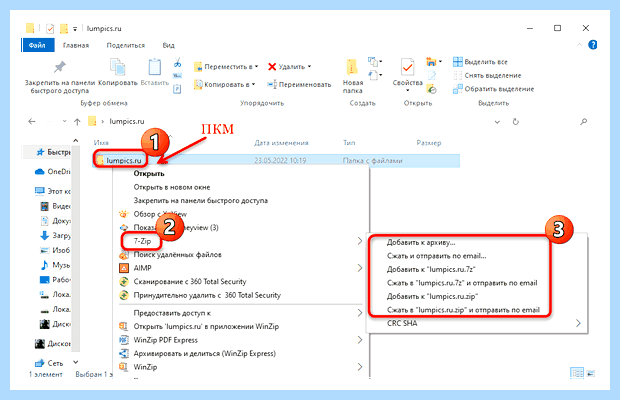Click the Properties checkmark icon

pos(407,67)
